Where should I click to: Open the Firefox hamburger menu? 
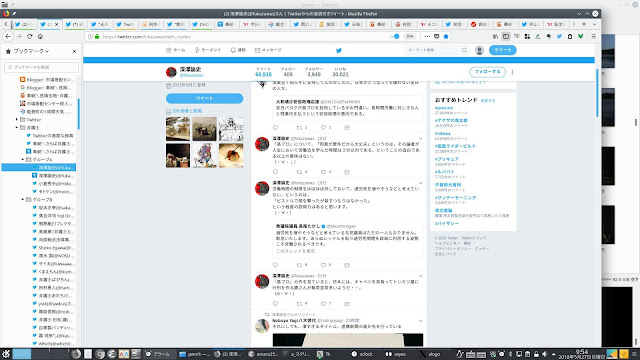point(593,36)
